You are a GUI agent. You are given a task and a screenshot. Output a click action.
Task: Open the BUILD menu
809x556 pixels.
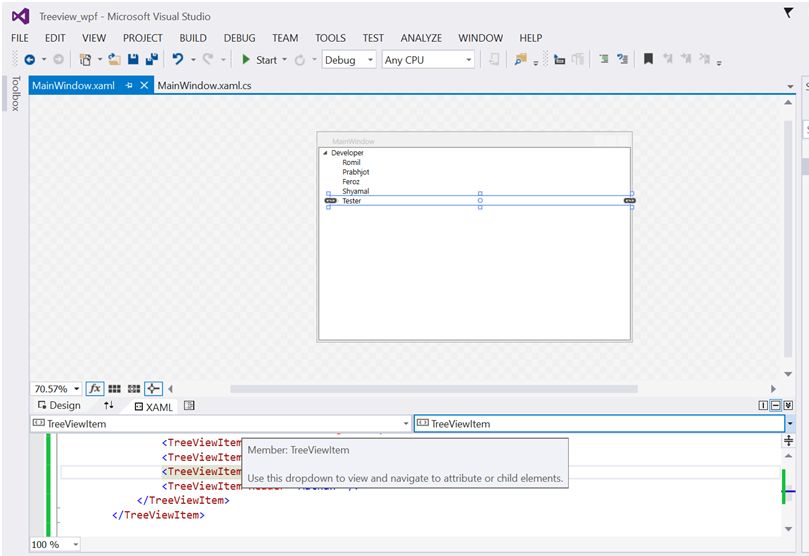tap(193, 38)
